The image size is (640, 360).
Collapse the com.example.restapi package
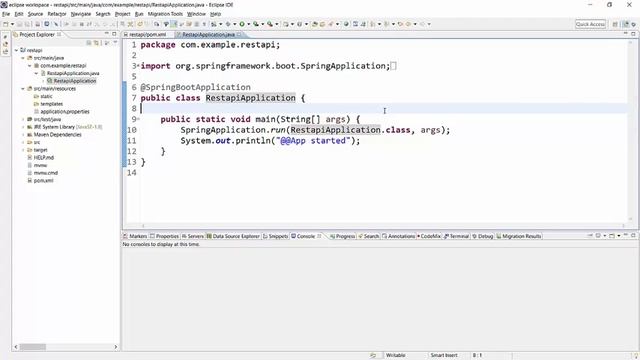pos(29,66)
